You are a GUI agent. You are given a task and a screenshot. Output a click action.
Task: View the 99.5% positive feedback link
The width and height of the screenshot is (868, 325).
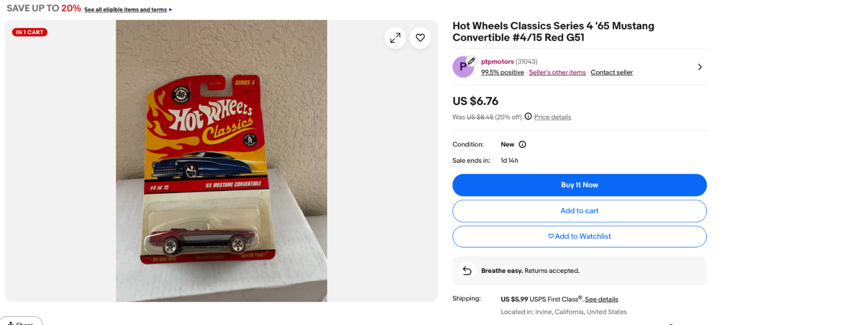click(502, 72)
